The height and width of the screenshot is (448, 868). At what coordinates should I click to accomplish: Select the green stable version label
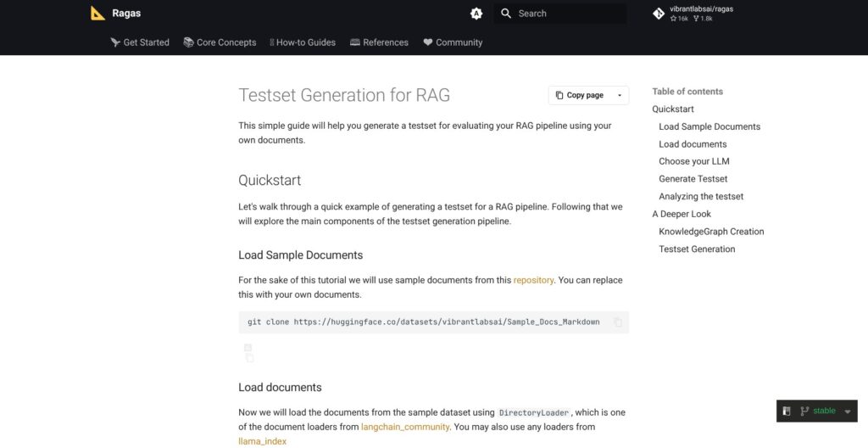(824, 411)
